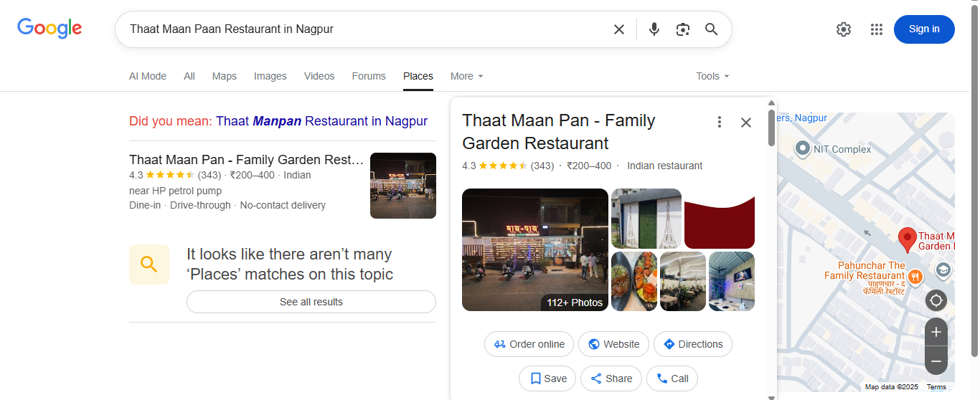This screenshot has width=980, height=400.
Task: Open Google quick settings gear
Action: click(x=843, y=29)
